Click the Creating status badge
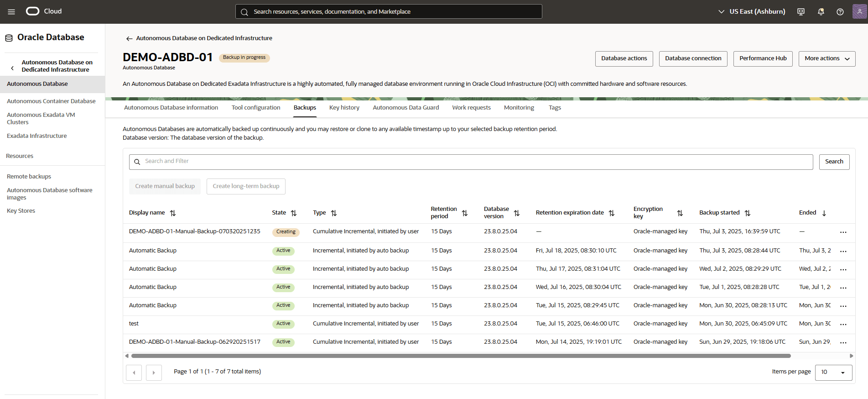 [x=286, y=232]
